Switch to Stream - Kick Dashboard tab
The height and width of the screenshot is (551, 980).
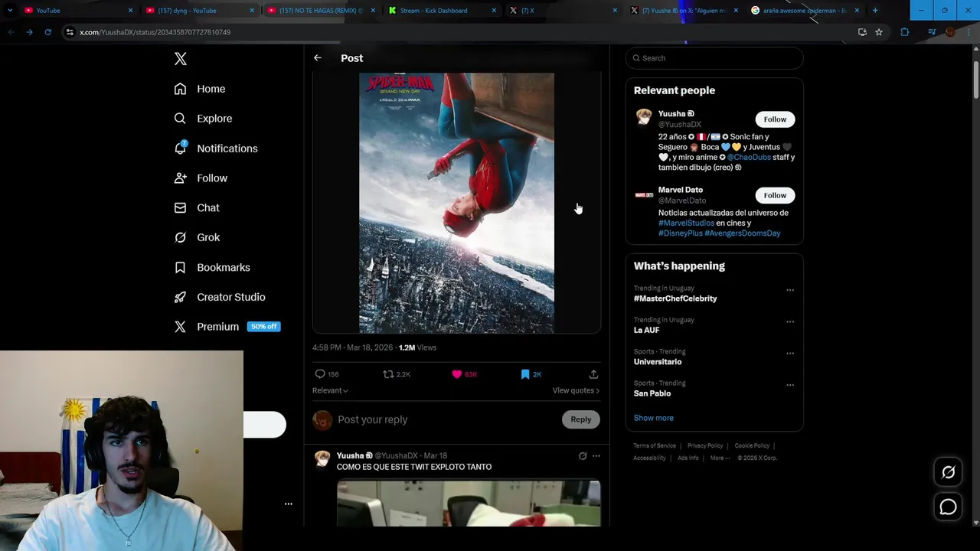441,11
